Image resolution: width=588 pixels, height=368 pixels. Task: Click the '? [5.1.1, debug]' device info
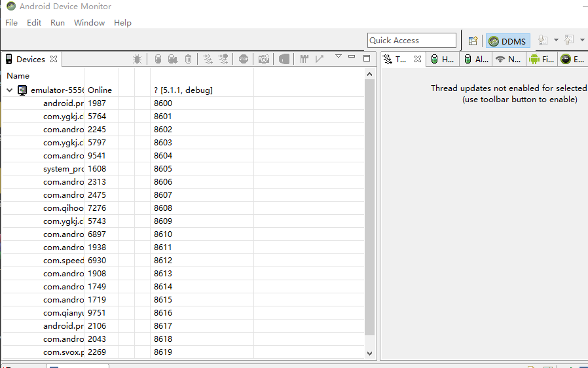coord(183,90)
